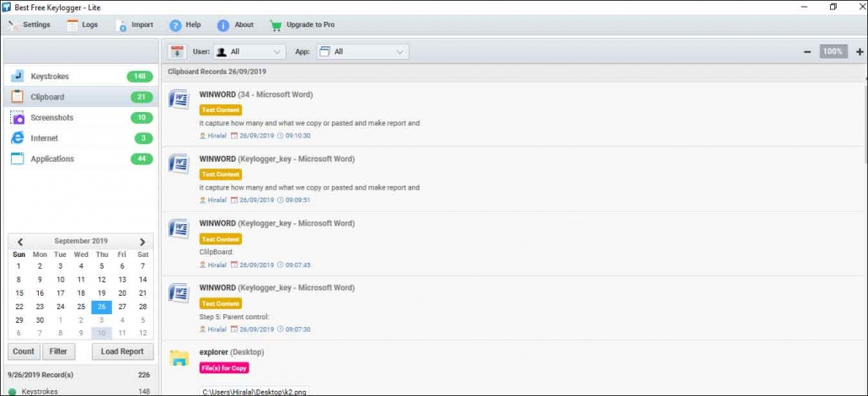Click the Word icon of 34 - Microsoft Word record
This screenshot has height=396, width=868.
(x=179, y=99)
